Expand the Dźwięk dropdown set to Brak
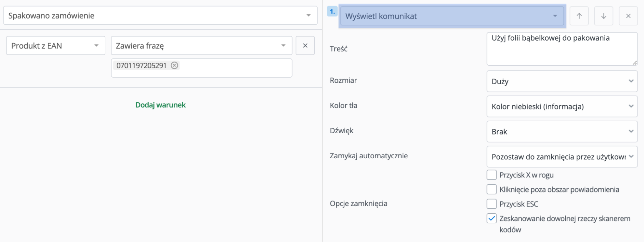The height and width of the screenshot is (242, 644). 562,132
